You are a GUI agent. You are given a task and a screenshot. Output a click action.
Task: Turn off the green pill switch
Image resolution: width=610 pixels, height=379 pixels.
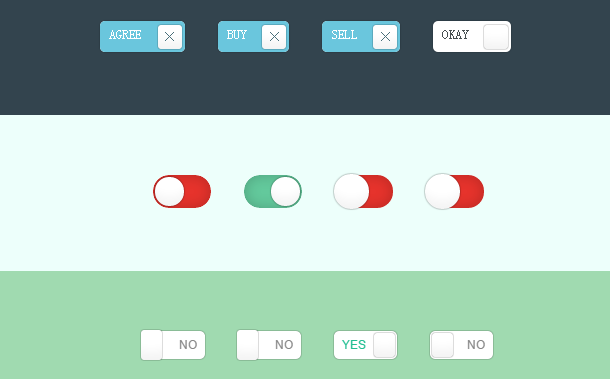click(273, 191)
